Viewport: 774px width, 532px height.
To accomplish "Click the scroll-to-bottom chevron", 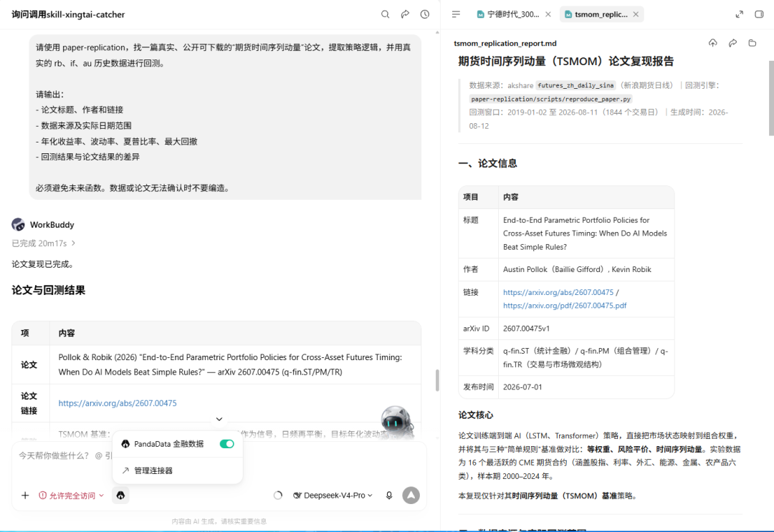I will click(219, 419).
